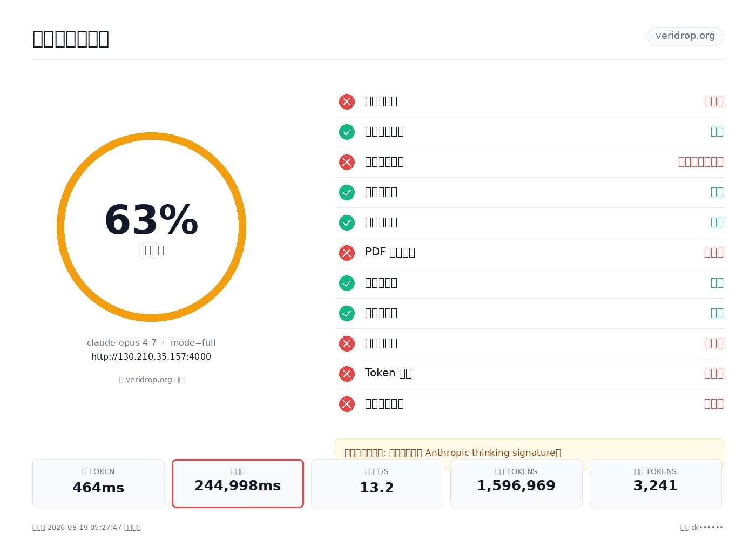
Task: Select the highlighted 244,998ms latency card
Action: click(238, 483)
